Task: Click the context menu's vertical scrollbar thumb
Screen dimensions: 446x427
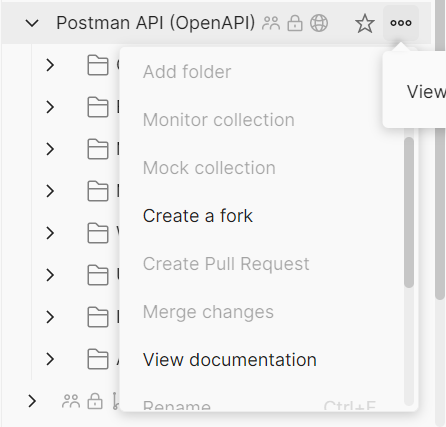Action: pos(409,212)
